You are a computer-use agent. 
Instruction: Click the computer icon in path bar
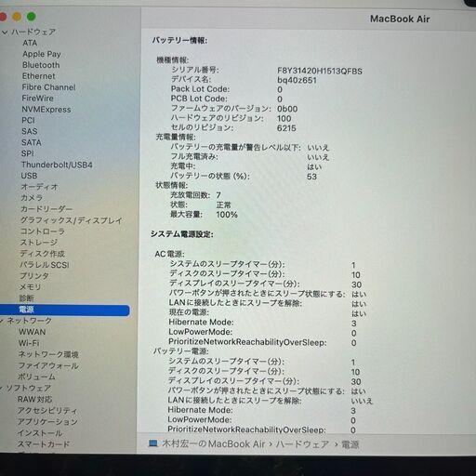pos(153,443)
